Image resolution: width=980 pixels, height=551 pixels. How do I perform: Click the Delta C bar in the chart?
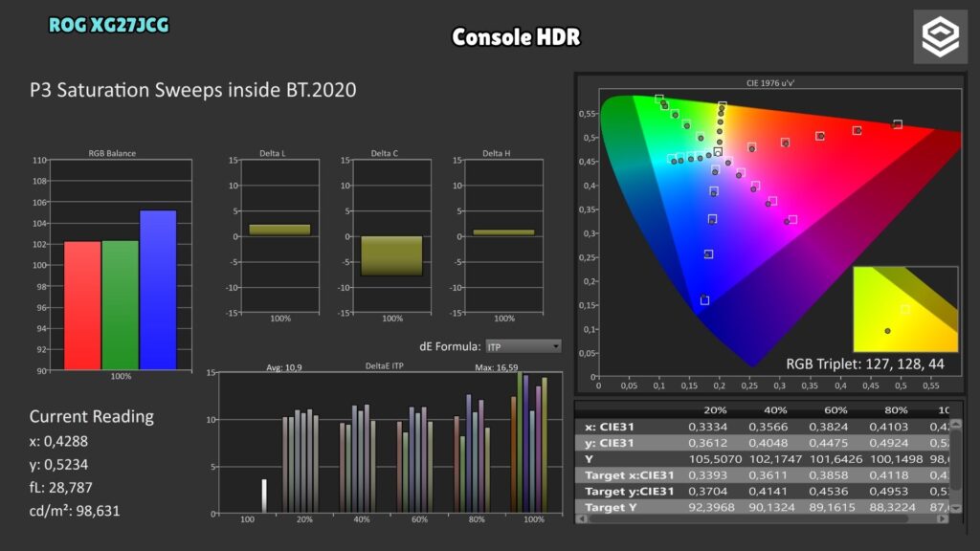pos(391,256)
